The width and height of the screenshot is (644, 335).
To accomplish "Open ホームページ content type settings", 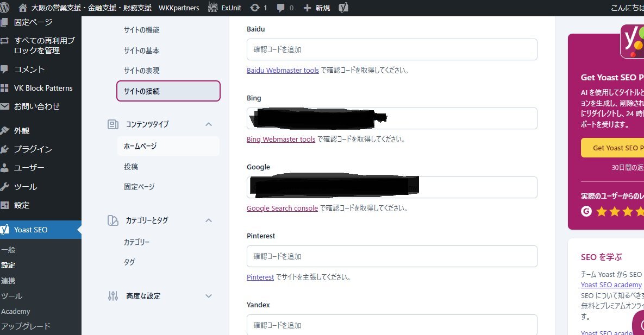I will 168,146.
